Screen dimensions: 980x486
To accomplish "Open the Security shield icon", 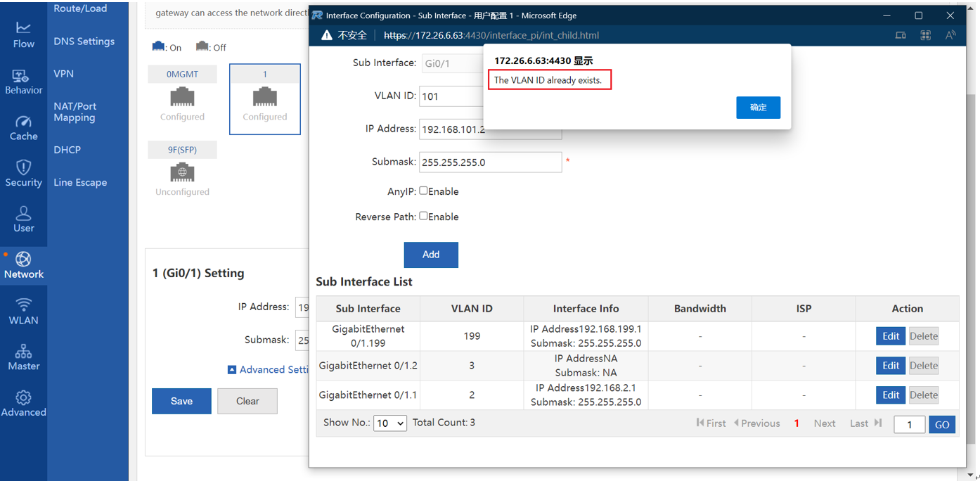I will [23, 173].
